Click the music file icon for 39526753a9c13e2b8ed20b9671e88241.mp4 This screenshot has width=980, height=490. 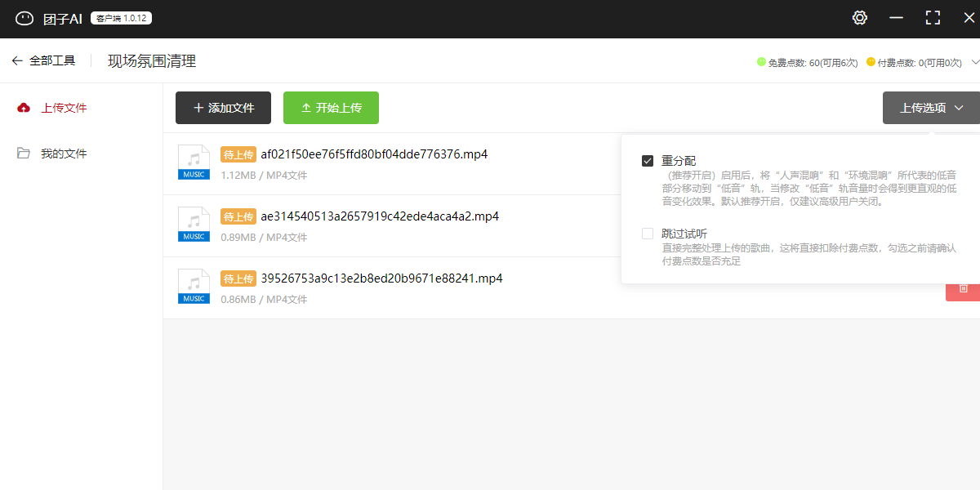(x=194, y=286)
